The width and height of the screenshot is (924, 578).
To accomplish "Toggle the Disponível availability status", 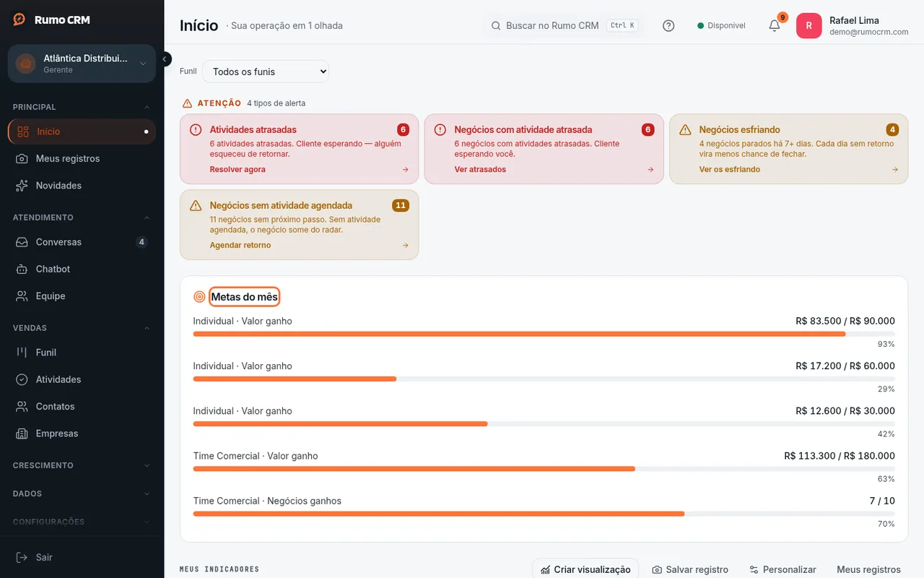I will click(721, 25).
